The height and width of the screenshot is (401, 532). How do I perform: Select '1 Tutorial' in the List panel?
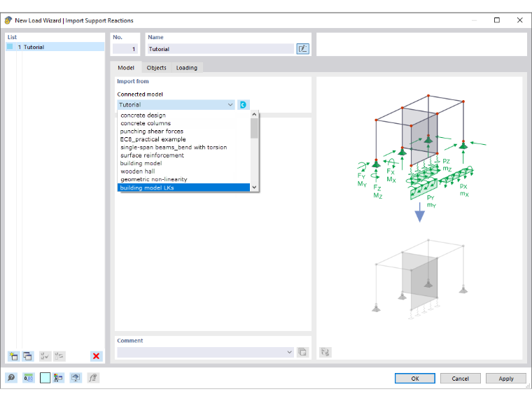55,47
